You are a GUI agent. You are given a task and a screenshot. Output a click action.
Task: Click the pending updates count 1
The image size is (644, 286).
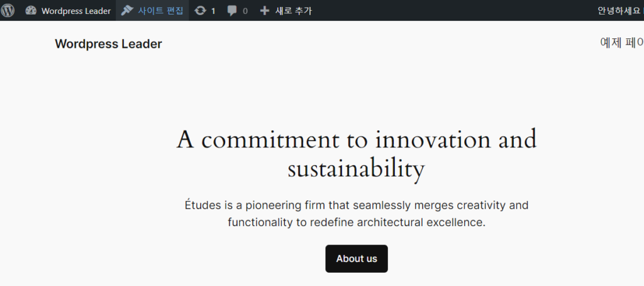click(213, 11)
